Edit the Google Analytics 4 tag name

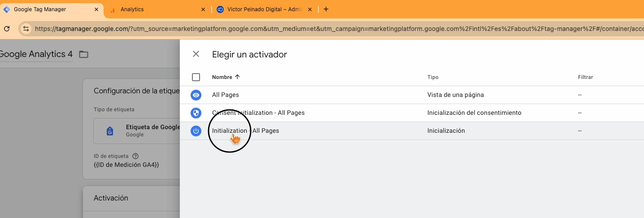point(36,54)
